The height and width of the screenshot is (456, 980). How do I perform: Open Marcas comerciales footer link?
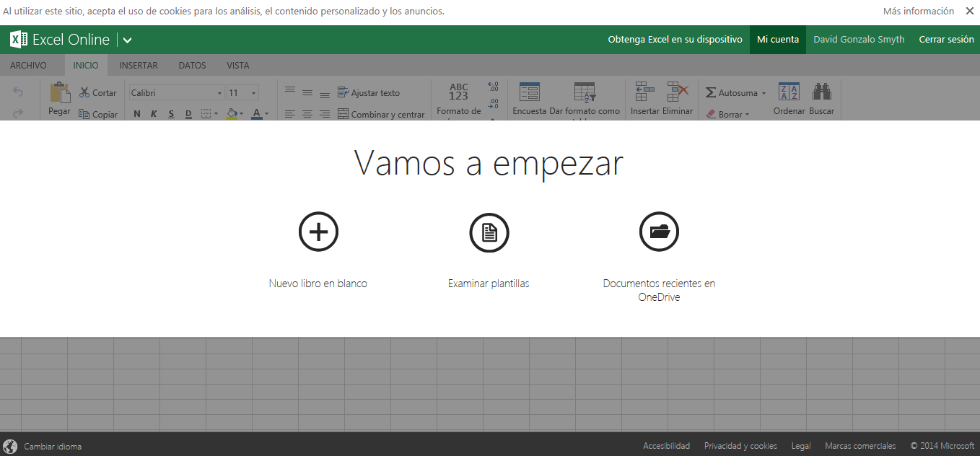(860, 446)
